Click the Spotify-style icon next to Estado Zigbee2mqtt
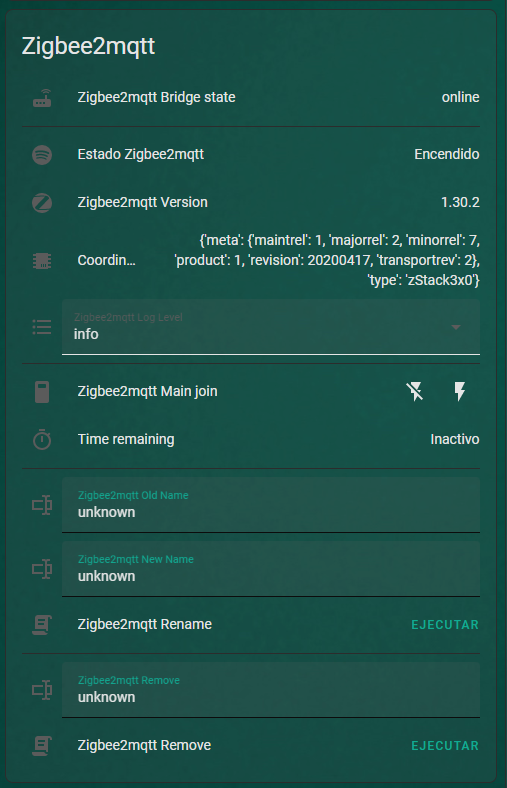The height and width of the screenshot is (788, 507). click(x=42, y=154)
